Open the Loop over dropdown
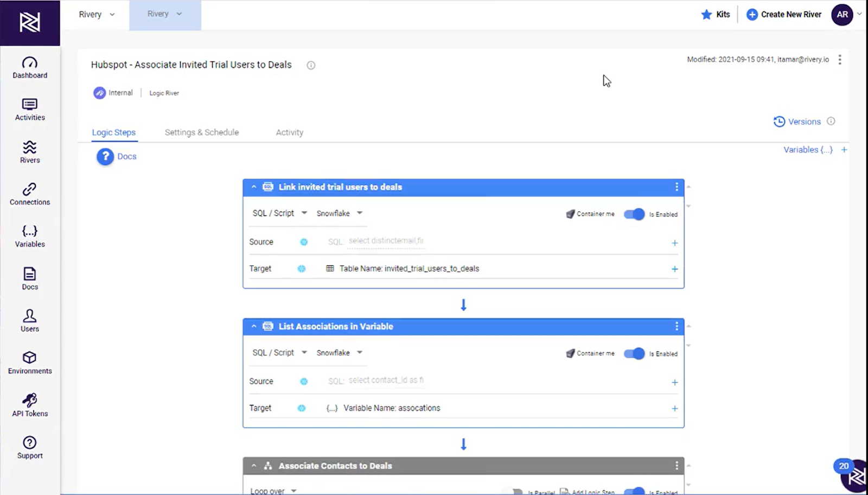Screen dimensions: 868x495 click(273, 491)
